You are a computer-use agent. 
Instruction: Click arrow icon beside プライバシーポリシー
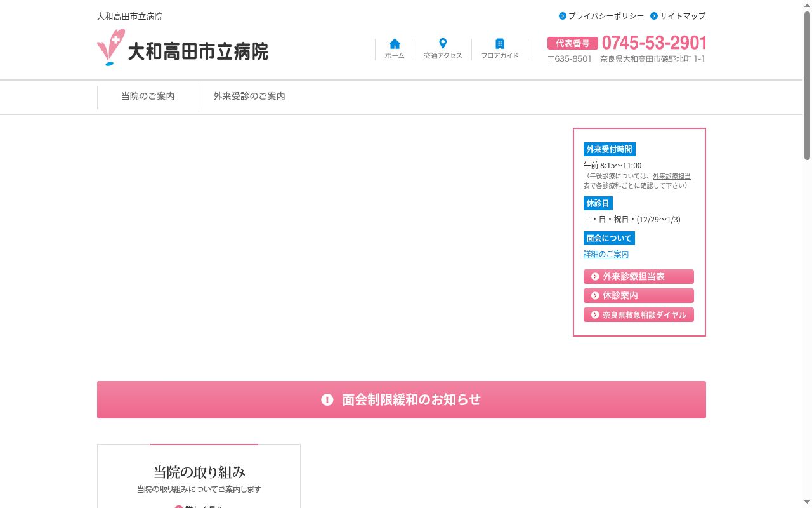(x=563, y=16)
